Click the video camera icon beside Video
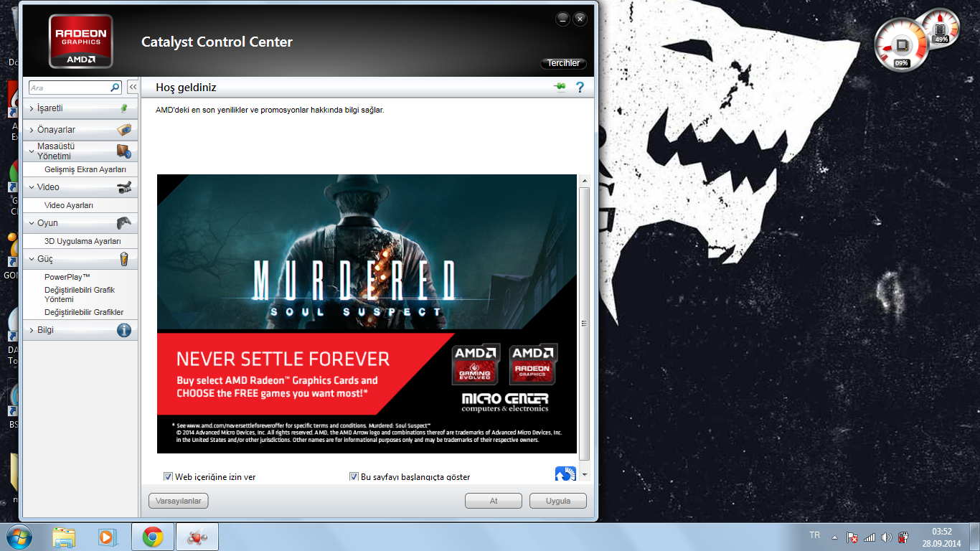This screenshot has width=980, height=551. [x=124, y=187]
